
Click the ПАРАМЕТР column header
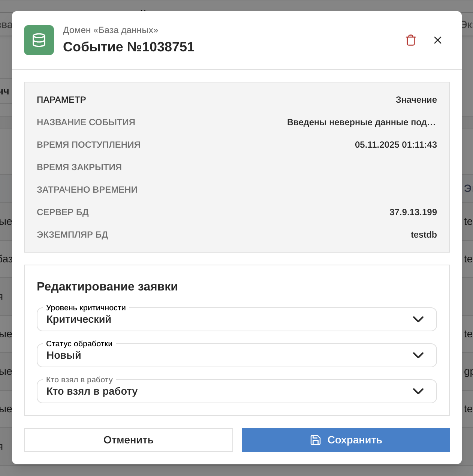click(x=61, y=99)
